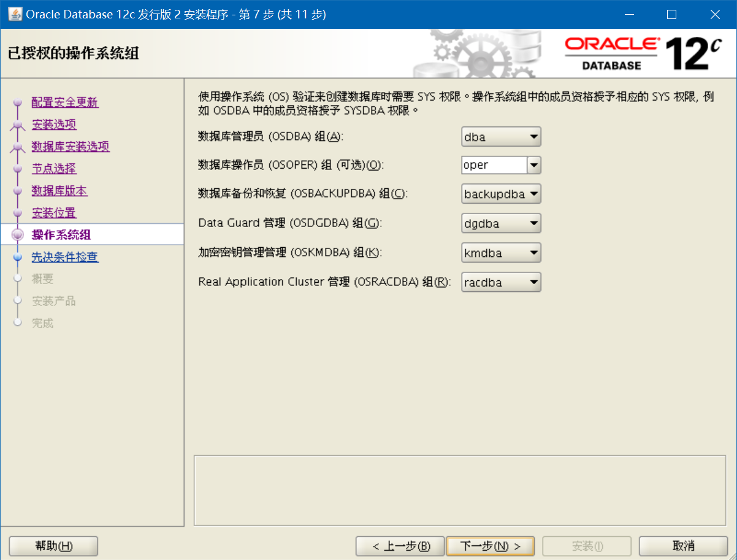This screenshot has width=737, height=560.
Task: Jump to 数据库安装选项 step
Action: coord(71,147)
